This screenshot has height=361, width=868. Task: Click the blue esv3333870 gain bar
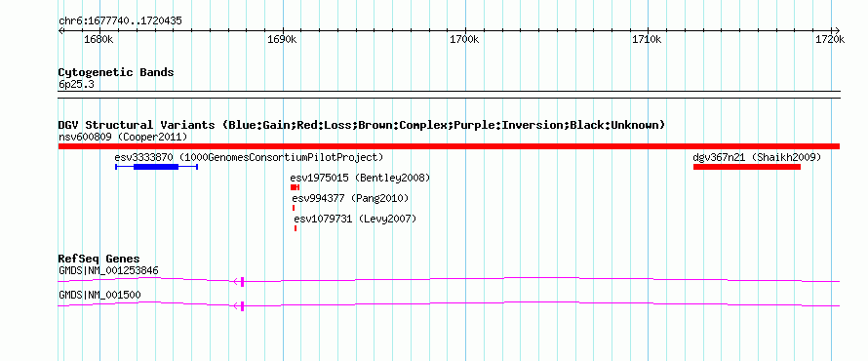point(156,167)
